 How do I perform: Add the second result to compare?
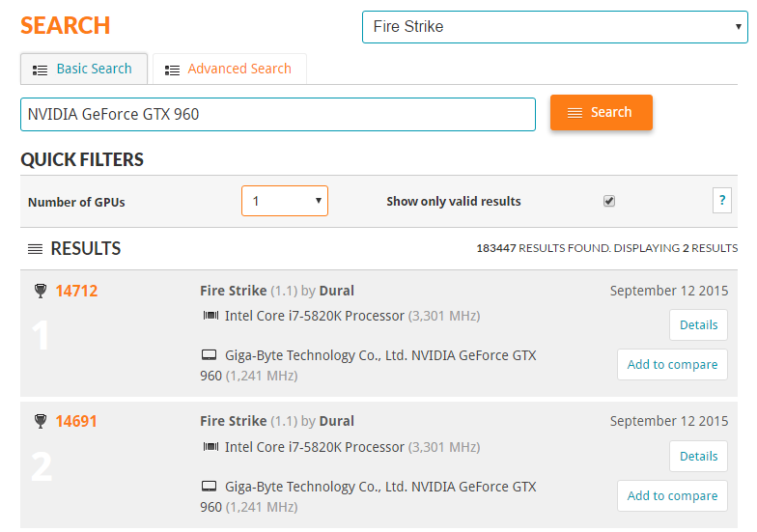coord(672,496)
